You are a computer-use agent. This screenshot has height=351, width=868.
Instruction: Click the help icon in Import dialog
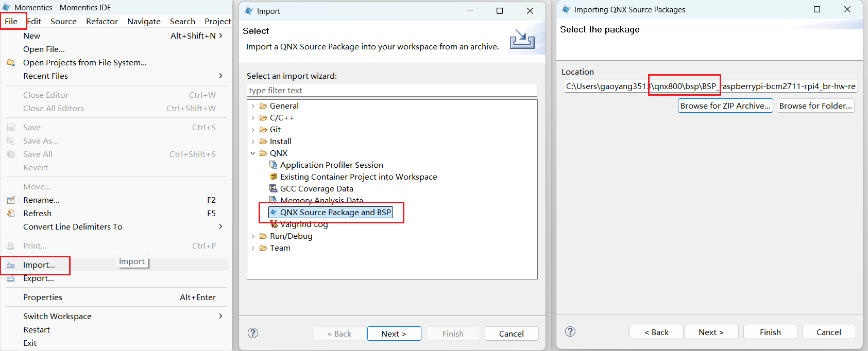click(x=253, y=333)
